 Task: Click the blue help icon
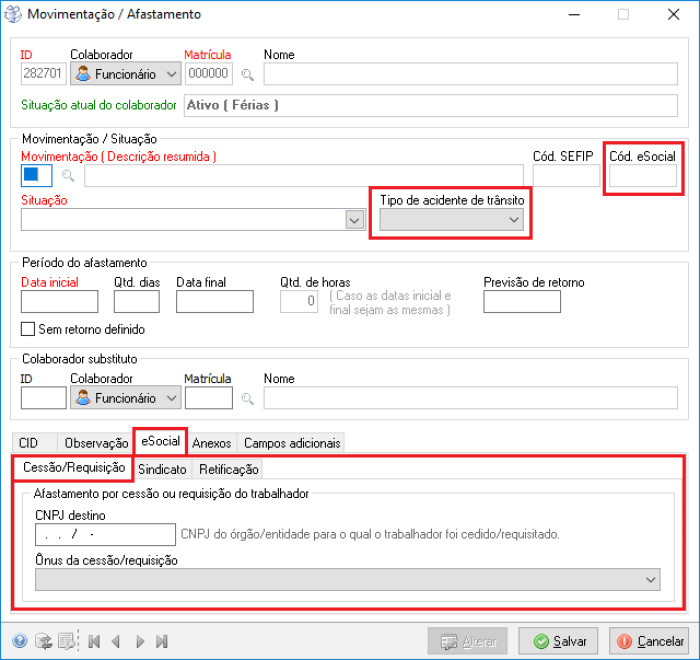point(20,641)
